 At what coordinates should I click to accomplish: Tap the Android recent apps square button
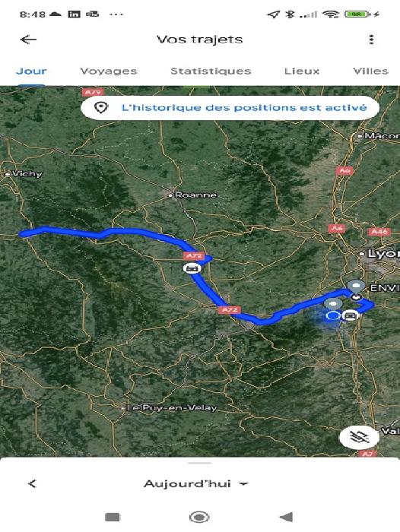pos(113,517)
